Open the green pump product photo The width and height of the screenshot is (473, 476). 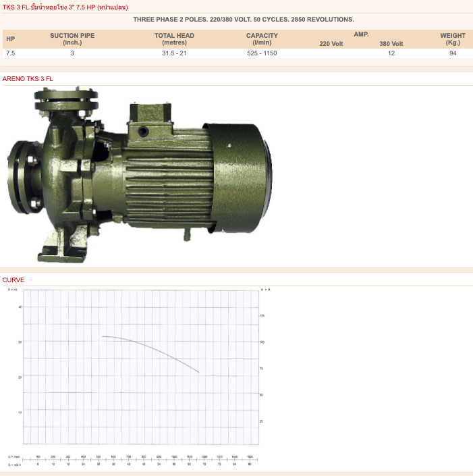coord(140,175)
